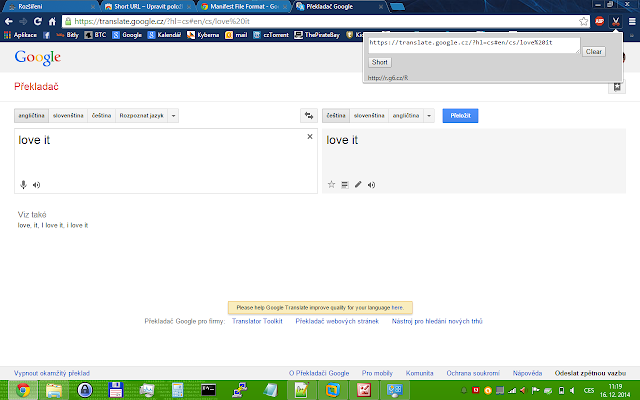
Task: Open the Bitly bookmark
Action: (x=67, y=35)
